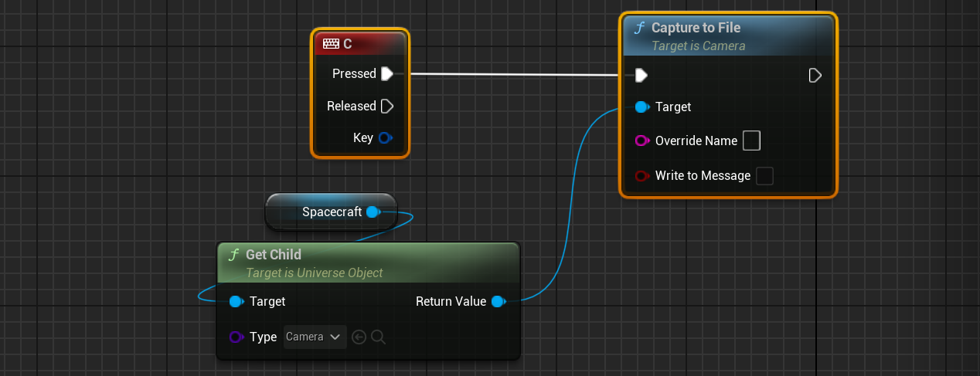Screen dimensions: 980x376
Task: Click the Type class input pin
Action: coord(236,337)
